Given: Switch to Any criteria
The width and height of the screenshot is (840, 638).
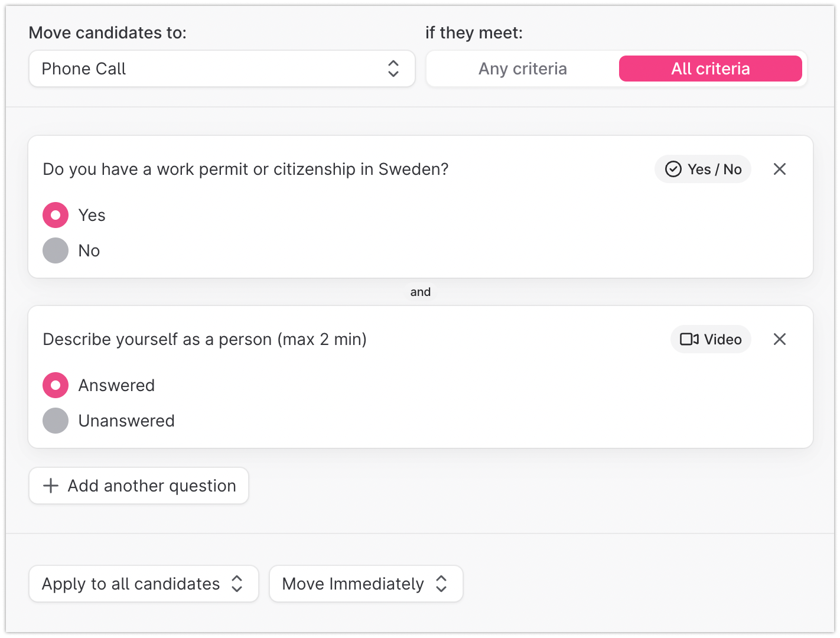Looking at the screenshot, I should 523,69.
